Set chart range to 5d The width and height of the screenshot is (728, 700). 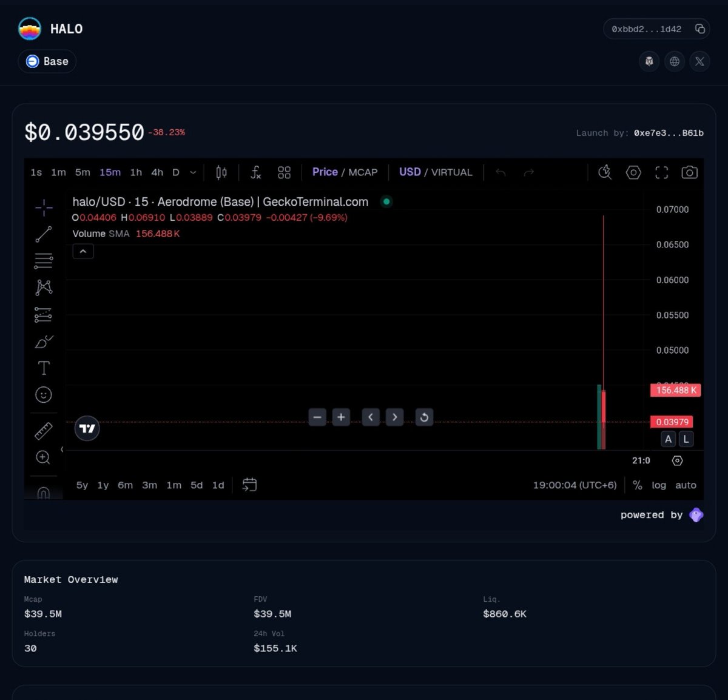click(x=197, y=485)
